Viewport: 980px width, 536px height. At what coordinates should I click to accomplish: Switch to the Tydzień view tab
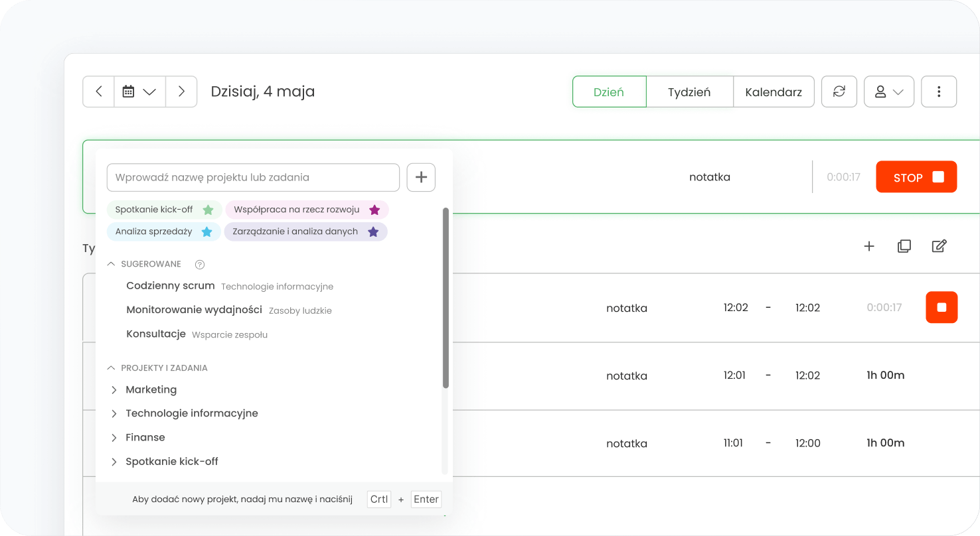coord(689,92)
